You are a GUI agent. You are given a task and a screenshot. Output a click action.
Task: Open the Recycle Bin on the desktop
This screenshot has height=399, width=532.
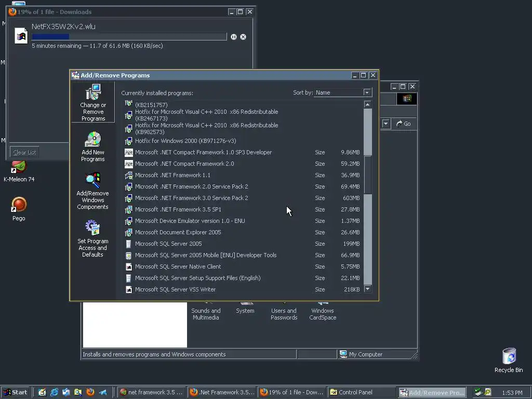click(509, 361)
